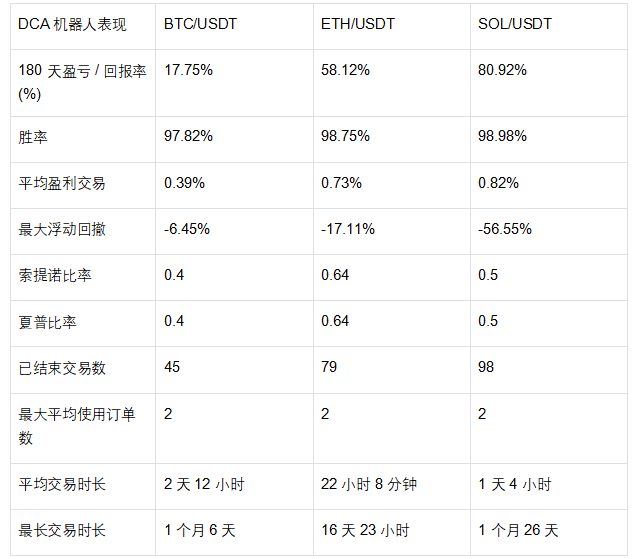Select the 1 个月 26 天 cell
This screenshot has width=633, height=559.
[x=518, y=530]
